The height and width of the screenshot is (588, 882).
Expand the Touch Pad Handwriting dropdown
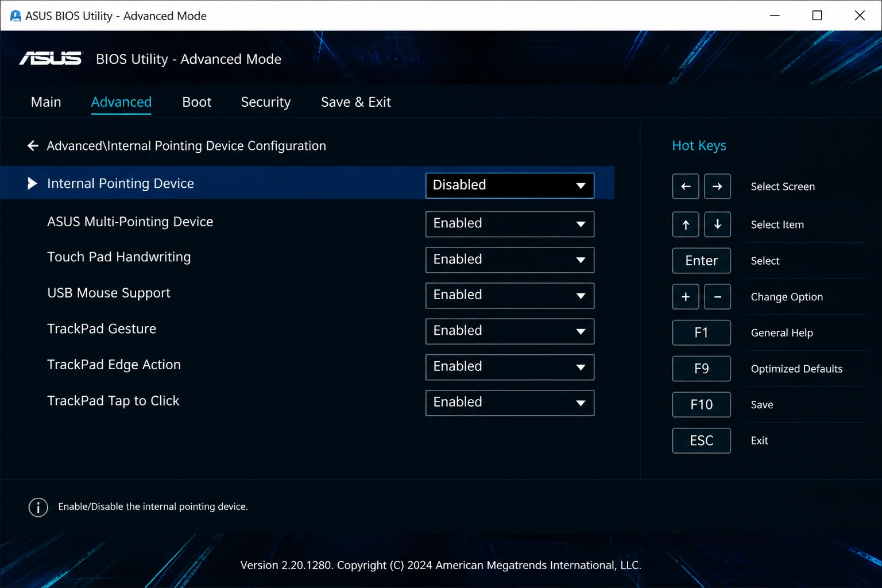(x=510, y=260)
